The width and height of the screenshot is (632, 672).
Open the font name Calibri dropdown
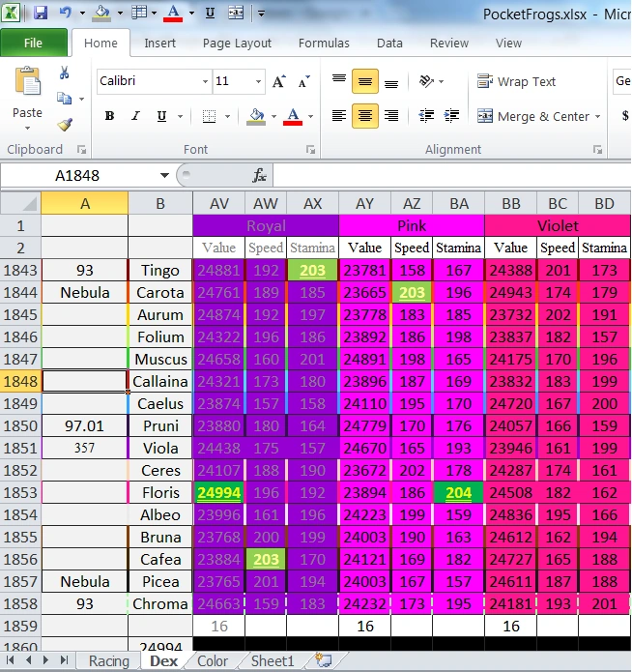coord(205,81)
